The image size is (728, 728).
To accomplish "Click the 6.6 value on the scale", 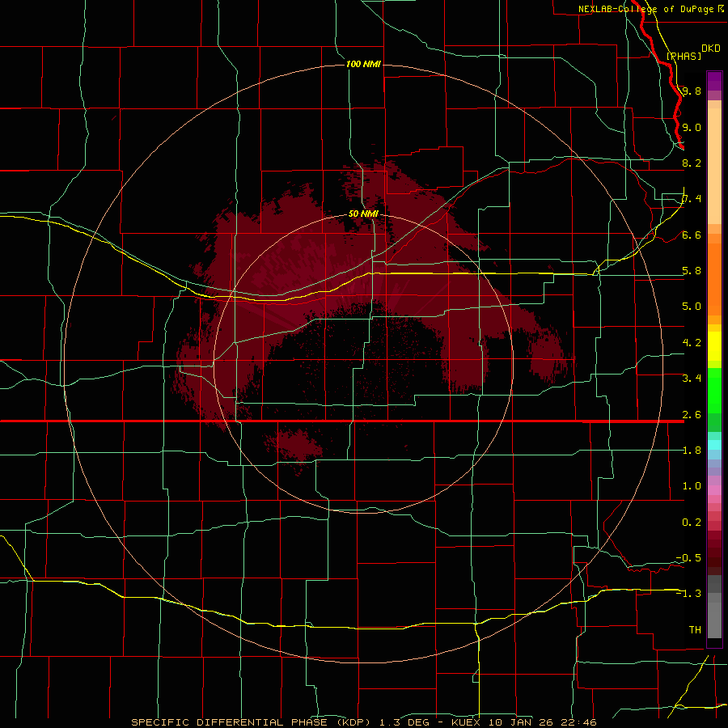I will 692,235.
